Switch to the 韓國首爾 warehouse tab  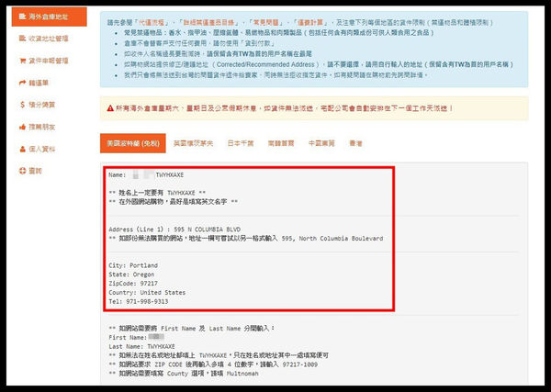point(280,144)
